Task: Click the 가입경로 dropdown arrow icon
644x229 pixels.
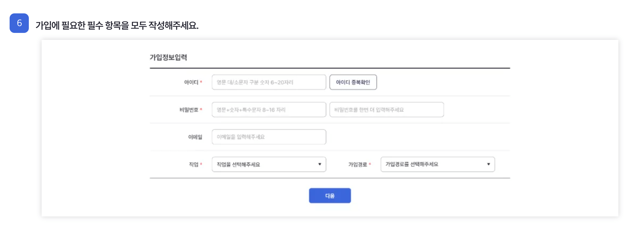Action: [489, 164]
